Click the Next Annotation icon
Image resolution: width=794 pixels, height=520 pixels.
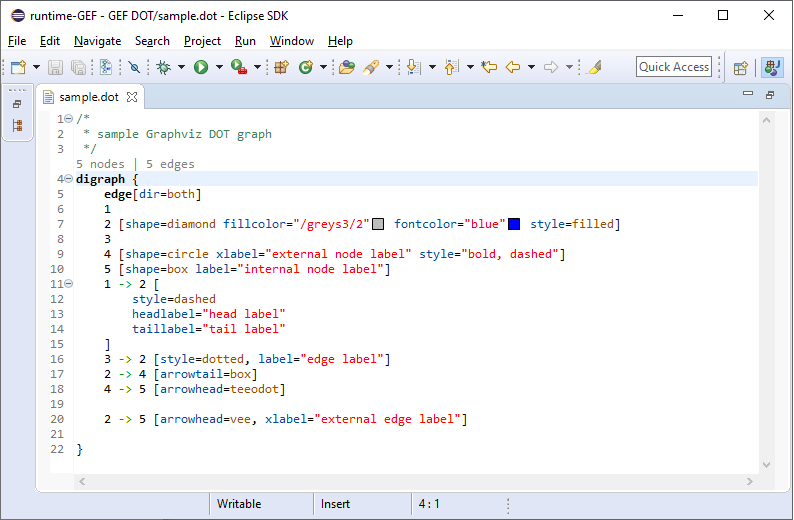point(412,67)
